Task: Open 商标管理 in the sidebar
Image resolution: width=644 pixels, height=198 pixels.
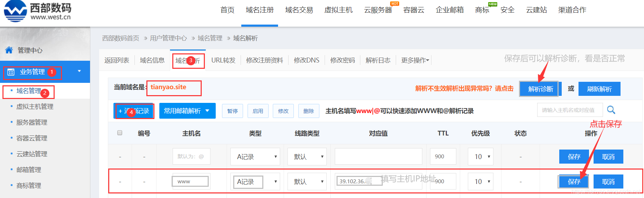Action: 29,185
